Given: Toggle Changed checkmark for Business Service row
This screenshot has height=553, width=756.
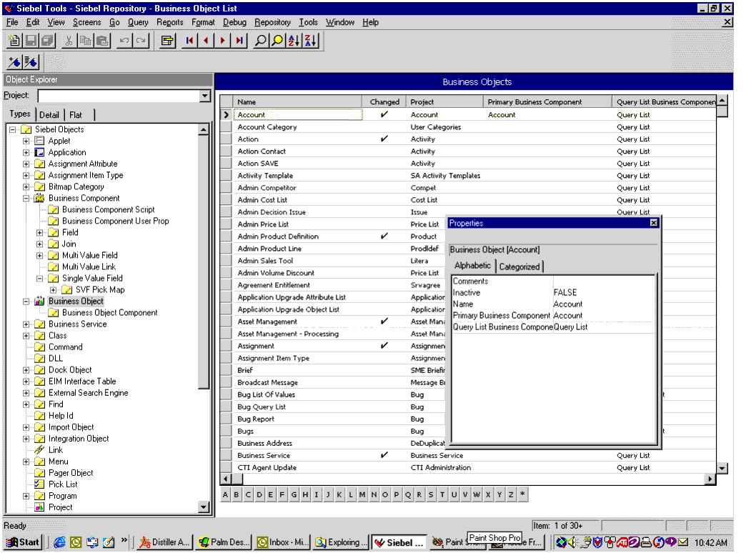Looking at the screenshot, I should tap(384, 455).
